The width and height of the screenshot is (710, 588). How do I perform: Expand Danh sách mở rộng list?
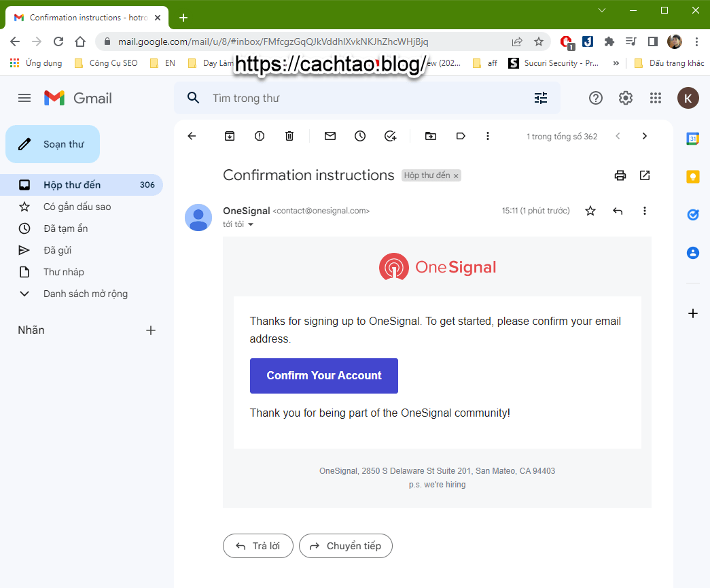point(82,294)
